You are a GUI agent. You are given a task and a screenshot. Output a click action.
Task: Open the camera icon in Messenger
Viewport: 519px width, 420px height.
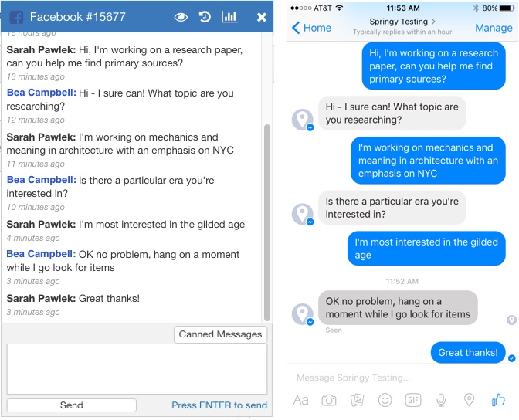pyautogui.click(x=329, y=400)
